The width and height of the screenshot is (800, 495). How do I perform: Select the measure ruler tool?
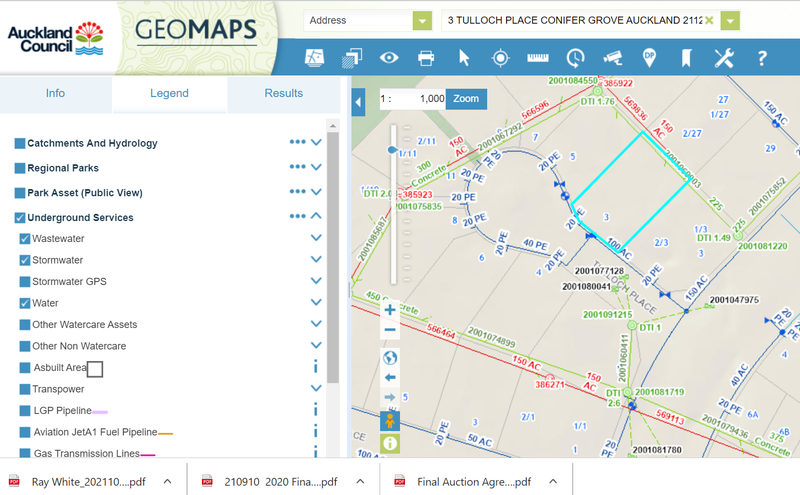tap(538, 58)
